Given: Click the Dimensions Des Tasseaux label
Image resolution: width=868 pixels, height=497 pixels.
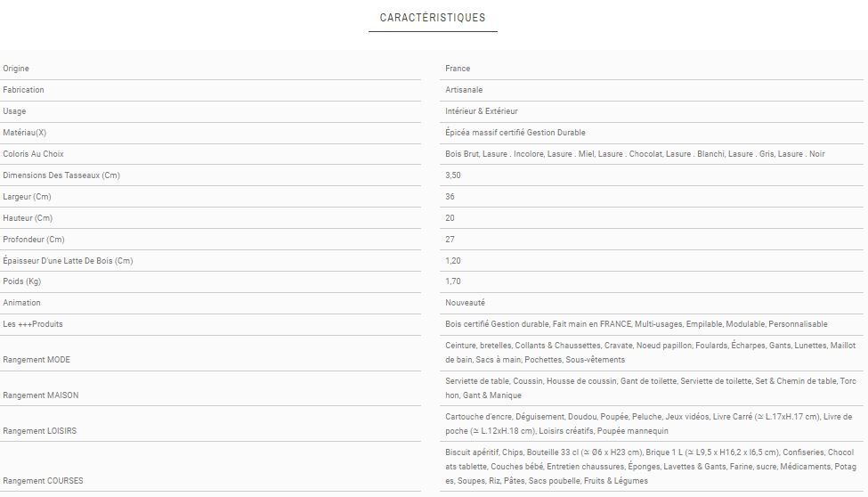Looking at the screenshot, I should (x=61, y=175).
